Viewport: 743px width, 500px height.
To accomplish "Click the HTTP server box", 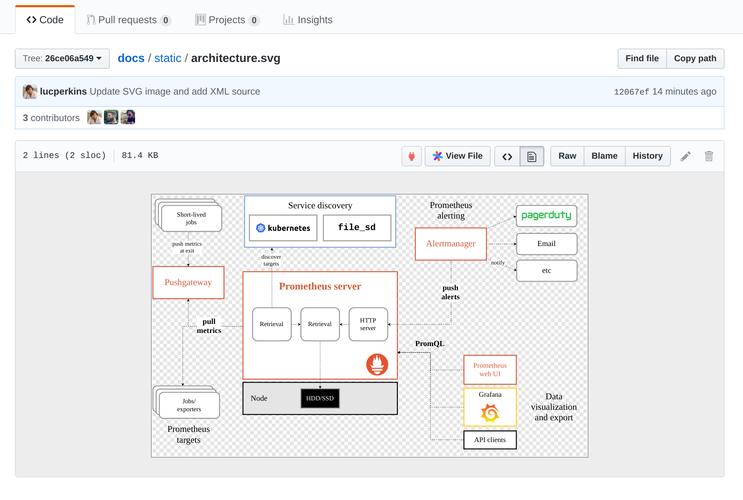I will pos(368,324).
